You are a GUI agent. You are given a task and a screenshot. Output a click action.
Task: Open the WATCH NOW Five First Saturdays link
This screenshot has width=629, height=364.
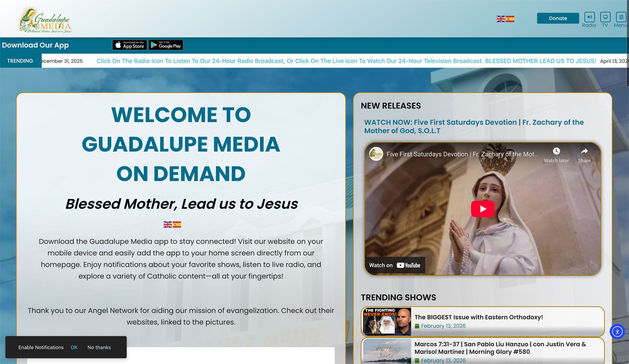[474, 126]
